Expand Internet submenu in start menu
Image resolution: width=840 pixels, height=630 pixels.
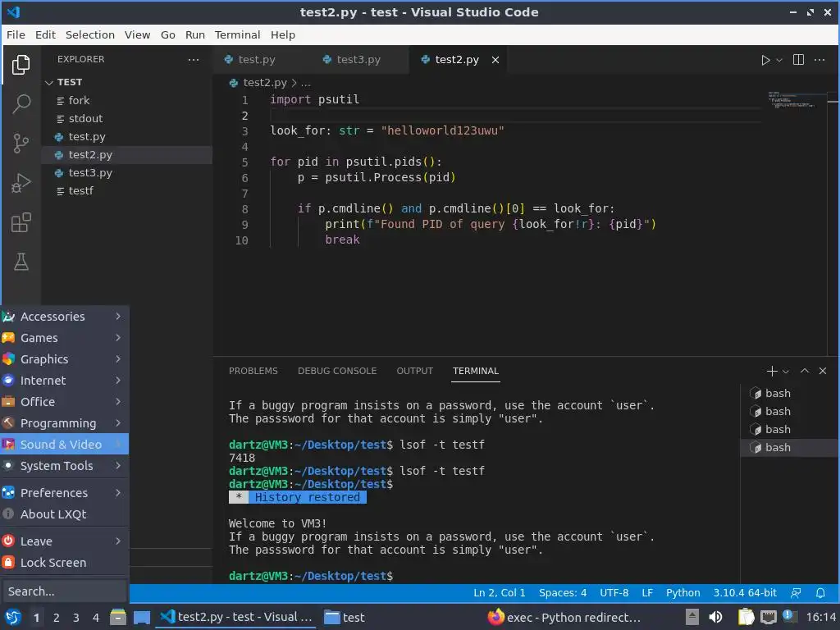pos(64,381)
